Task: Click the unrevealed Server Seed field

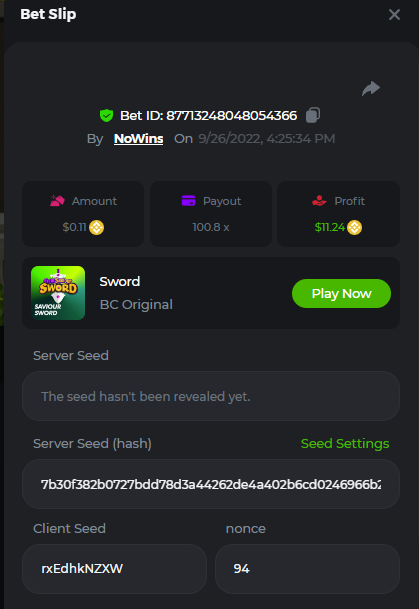Action: click(x=211, y=396)
